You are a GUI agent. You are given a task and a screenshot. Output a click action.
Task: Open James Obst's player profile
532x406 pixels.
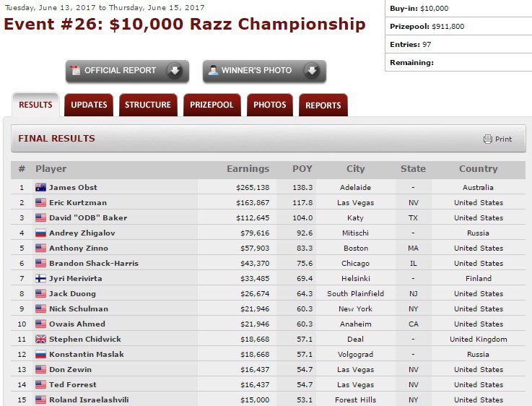(73, 188)
